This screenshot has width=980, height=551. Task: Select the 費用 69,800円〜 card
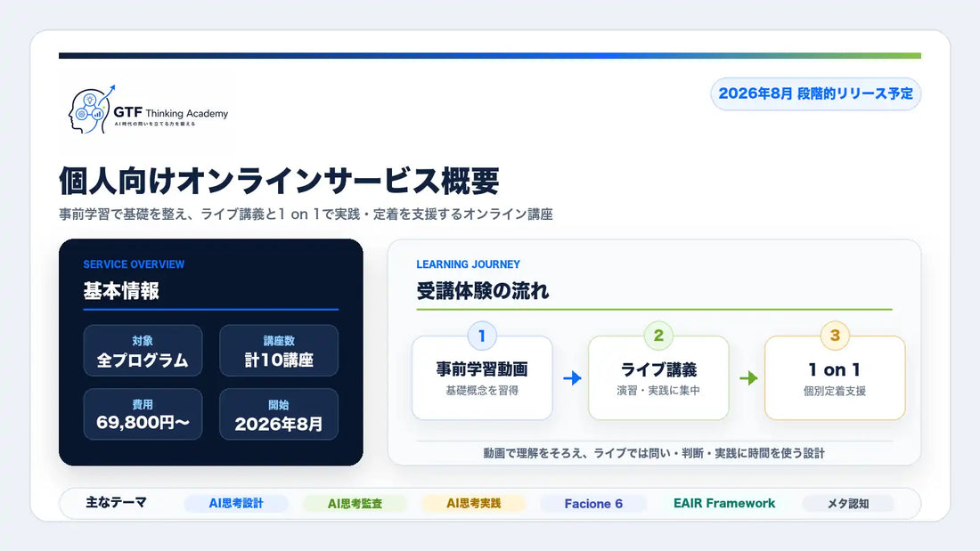[x=143, y=414]
